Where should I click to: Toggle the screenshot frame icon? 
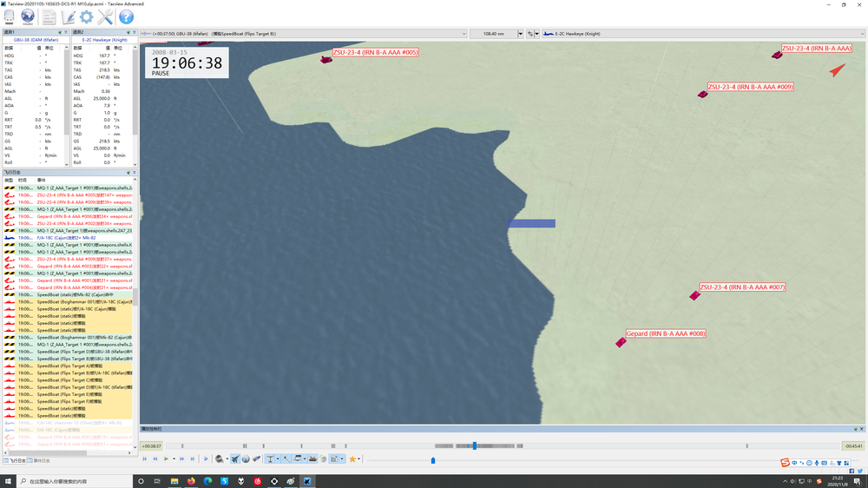[x=334, y=458]
